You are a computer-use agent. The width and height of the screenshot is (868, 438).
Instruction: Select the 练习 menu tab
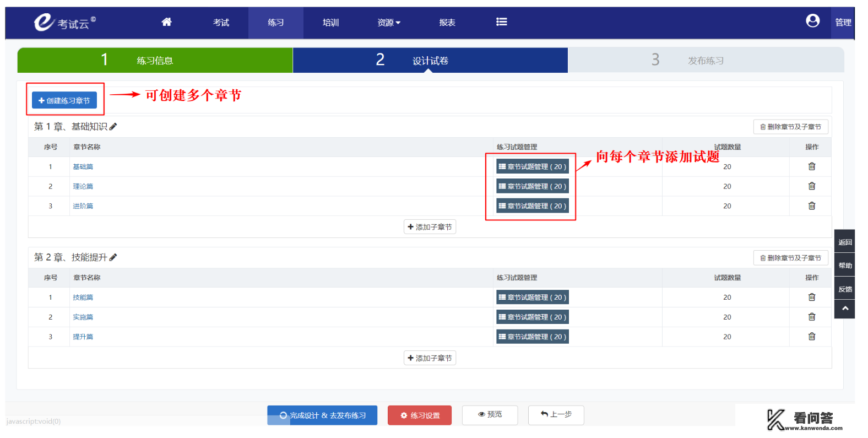coord(276,23)
